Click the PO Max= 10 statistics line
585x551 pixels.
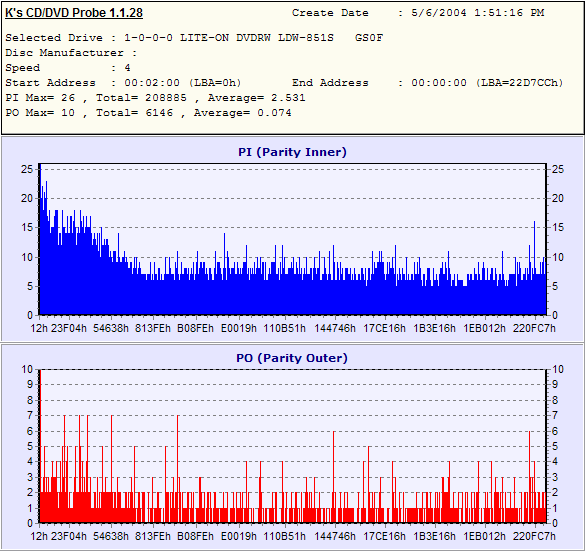[x=148, y=113]
